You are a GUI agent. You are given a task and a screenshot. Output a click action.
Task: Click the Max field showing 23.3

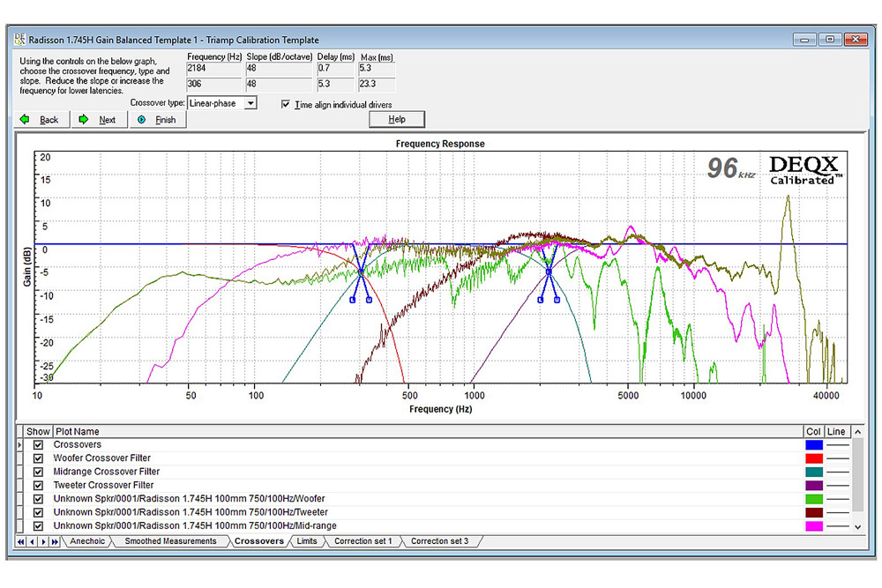point(377,85)
